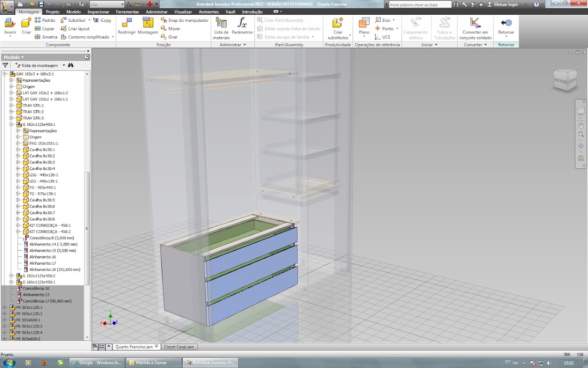Open the Substituir dropdown arrow

pyautogui.click(x=89, y=20)
